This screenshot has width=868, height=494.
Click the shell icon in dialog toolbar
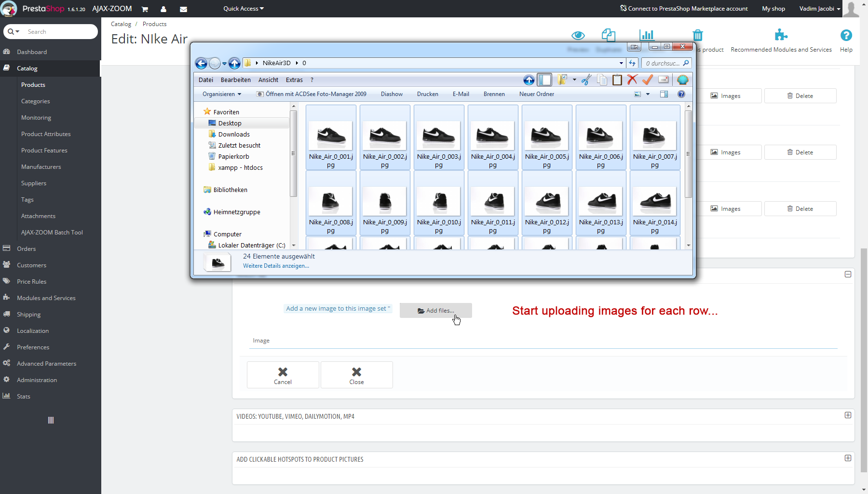[x=683, y=80]
